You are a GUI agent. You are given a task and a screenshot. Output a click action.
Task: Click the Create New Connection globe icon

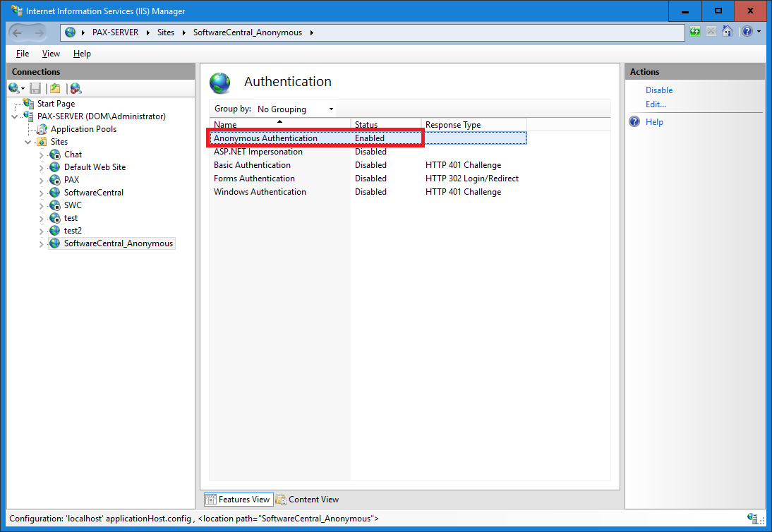[x=13, y=88]
